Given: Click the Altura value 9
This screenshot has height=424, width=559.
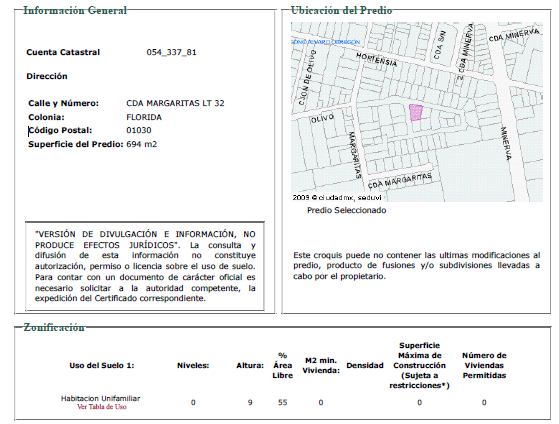Looking at the screenshot, I should (250, 403).
